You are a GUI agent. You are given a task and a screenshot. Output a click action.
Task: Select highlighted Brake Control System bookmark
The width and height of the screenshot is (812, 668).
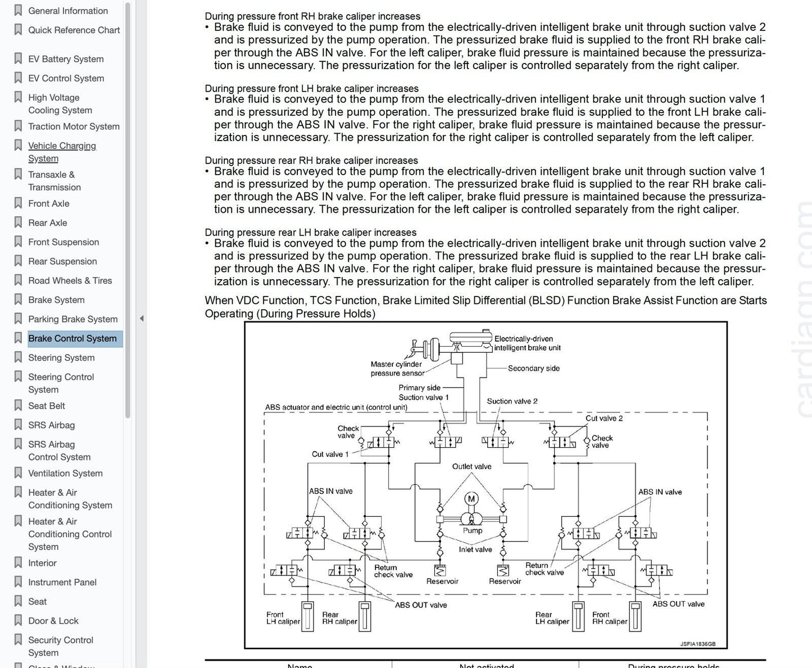[75, 339]
